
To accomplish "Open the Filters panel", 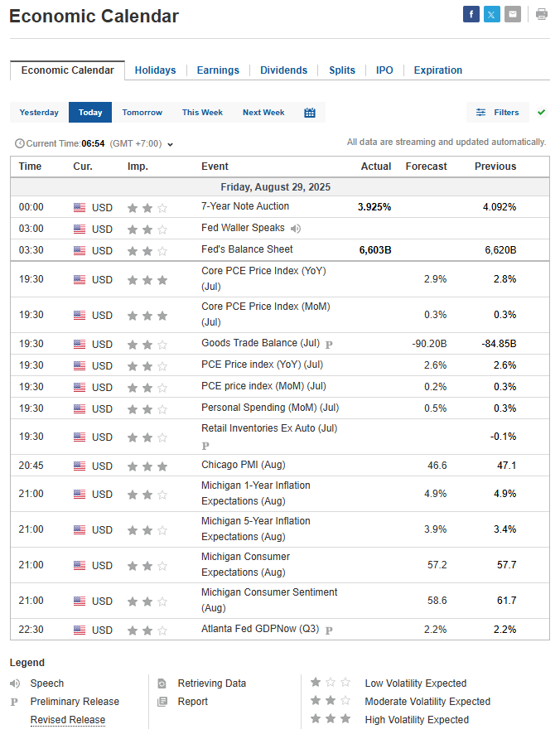I will pos(498,113).
